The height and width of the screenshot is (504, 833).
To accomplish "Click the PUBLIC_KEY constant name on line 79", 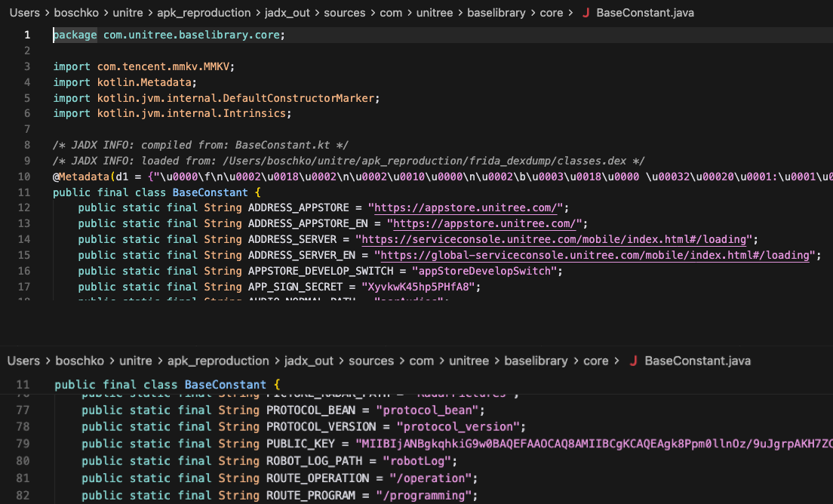I will [301, 444].
